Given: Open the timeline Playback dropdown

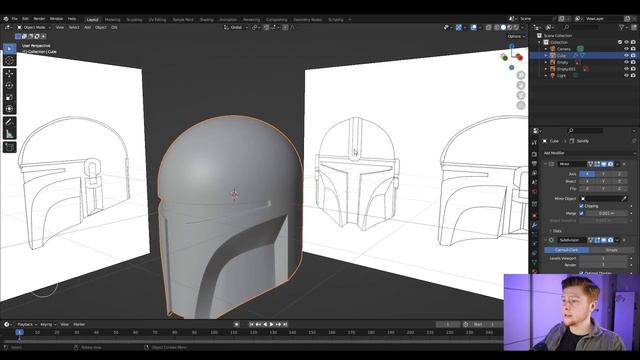Looking at the screenshot, I should coord(27,324).
